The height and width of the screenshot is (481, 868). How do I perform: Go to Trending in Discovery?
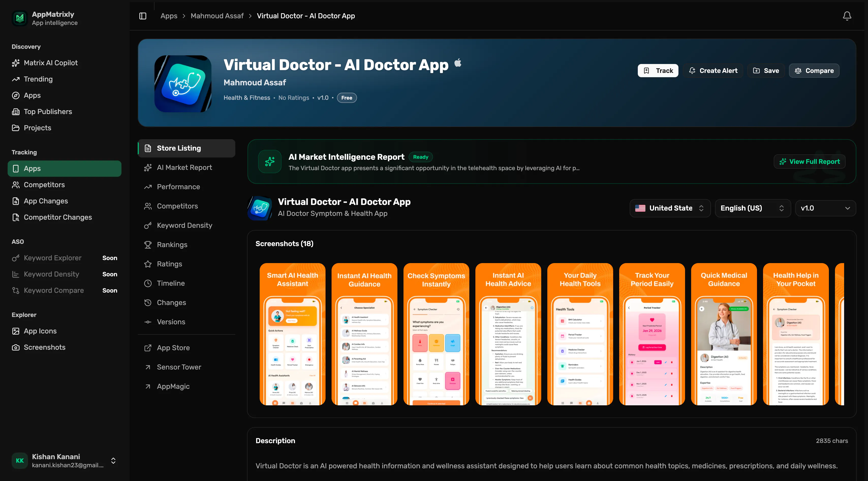tap(64, 79)
